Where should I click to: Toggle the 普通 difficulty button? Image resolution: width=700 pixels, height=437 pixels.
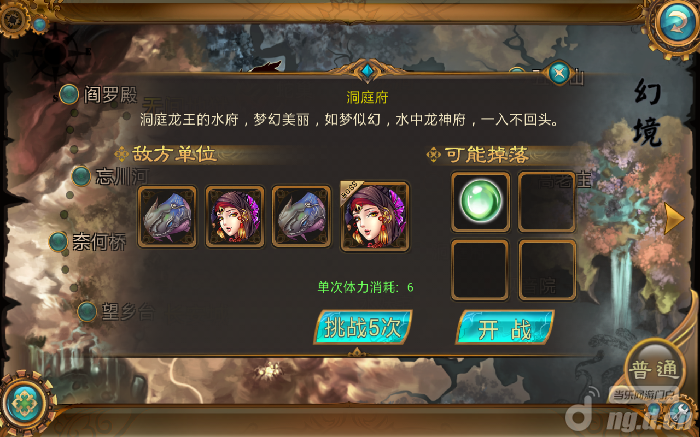pyautogui.click(x=654, y=369)
